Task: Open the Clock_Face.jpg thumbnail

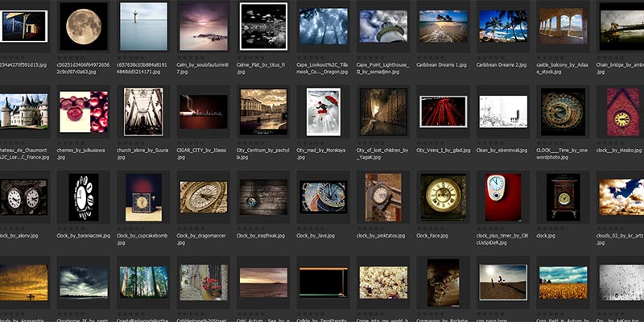Action: [444, 197]
